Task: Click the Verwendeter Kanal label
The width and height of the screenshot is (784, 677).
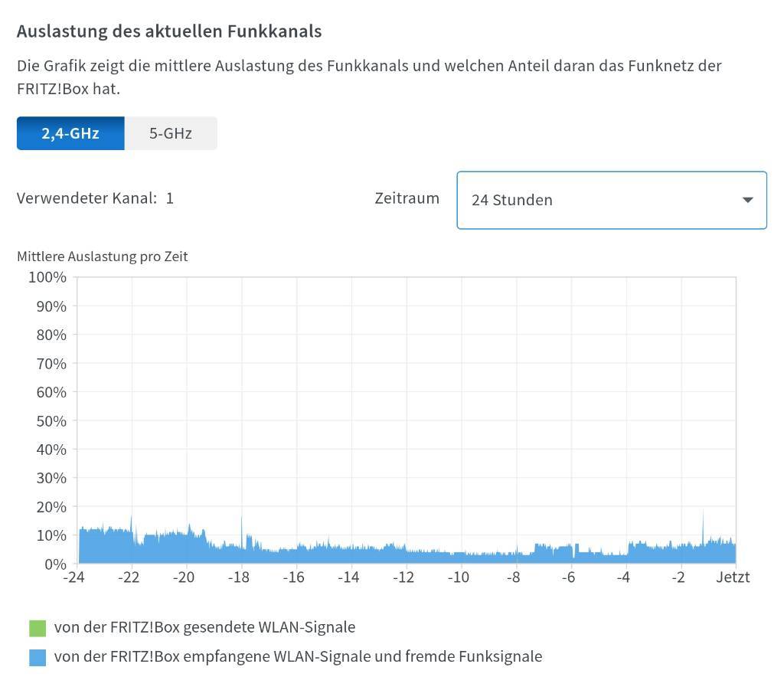Action: (x=87, y=198)
